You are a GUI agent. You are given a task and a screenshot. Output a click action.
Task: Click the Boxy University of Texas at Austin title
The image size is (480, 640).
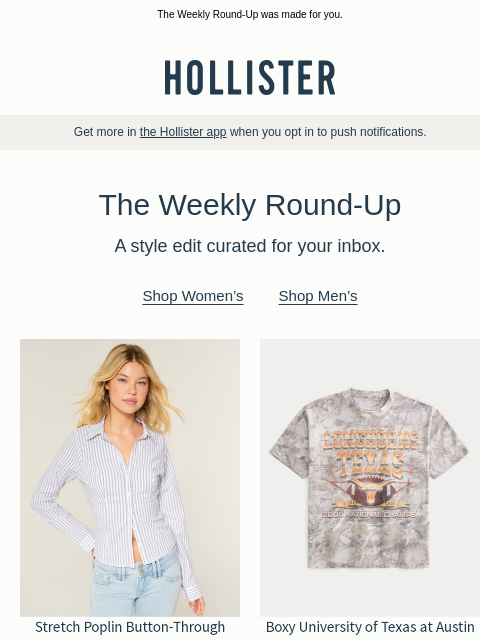(370, 627)
